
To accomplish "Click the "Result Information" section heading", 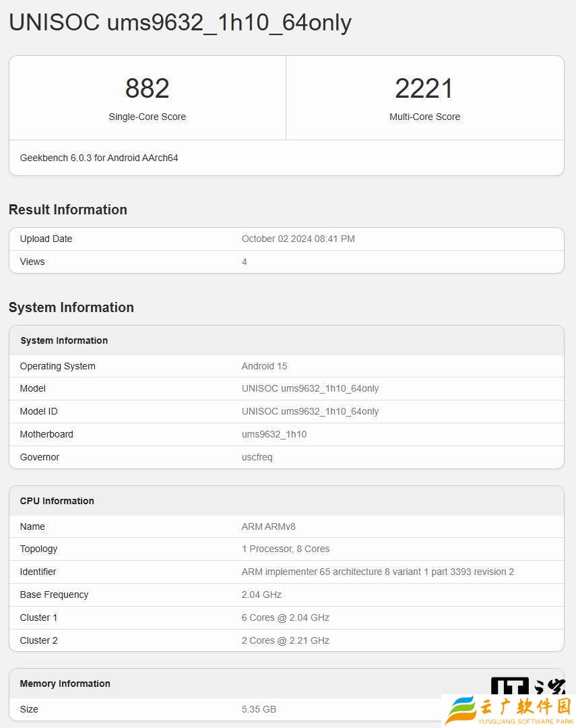I will [68, 210].
